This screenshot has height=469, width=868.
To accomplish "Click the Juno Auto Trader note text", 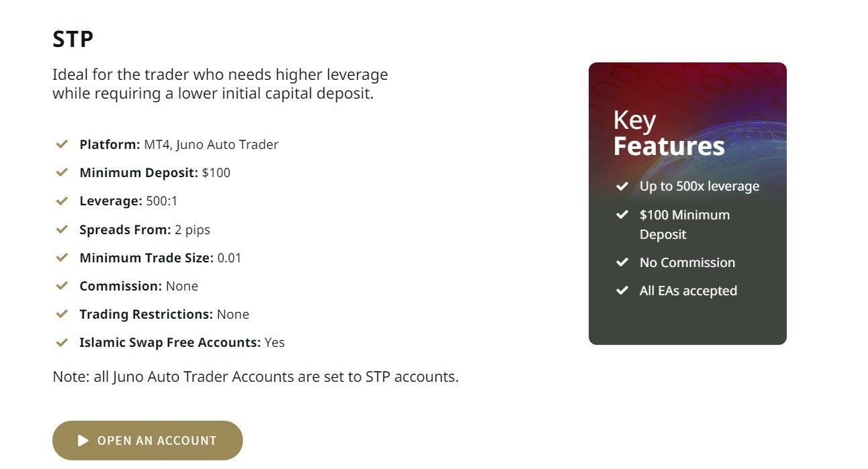I will (x=256, y=376).
